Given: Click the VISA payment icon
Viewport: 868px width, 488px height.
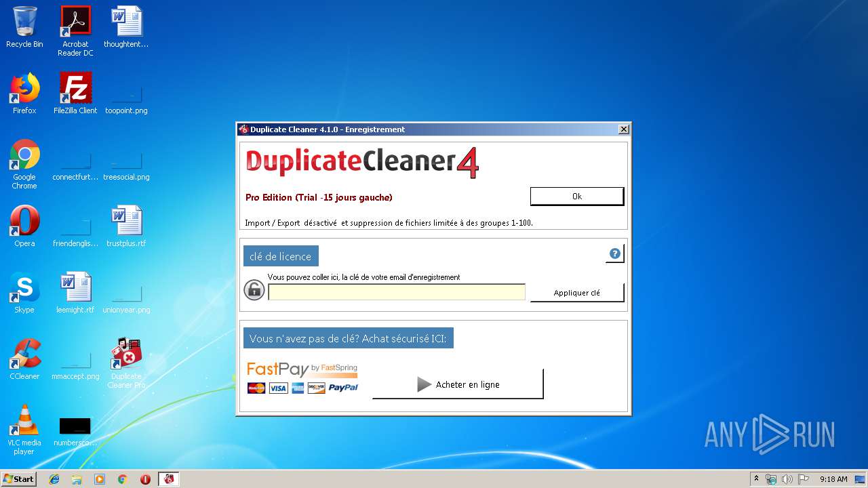Looking at the screenshot, I should click(278, 388).
